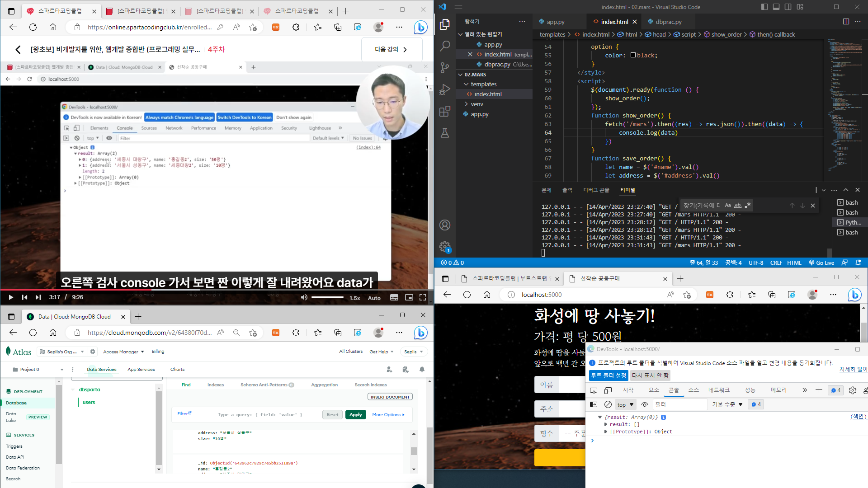Click DevTools console filter field

(x=680, y=404)
